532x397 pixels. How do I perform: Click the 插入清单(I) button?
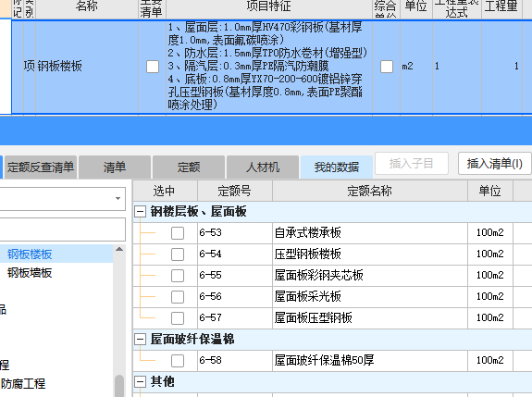[x=494, y=164]
